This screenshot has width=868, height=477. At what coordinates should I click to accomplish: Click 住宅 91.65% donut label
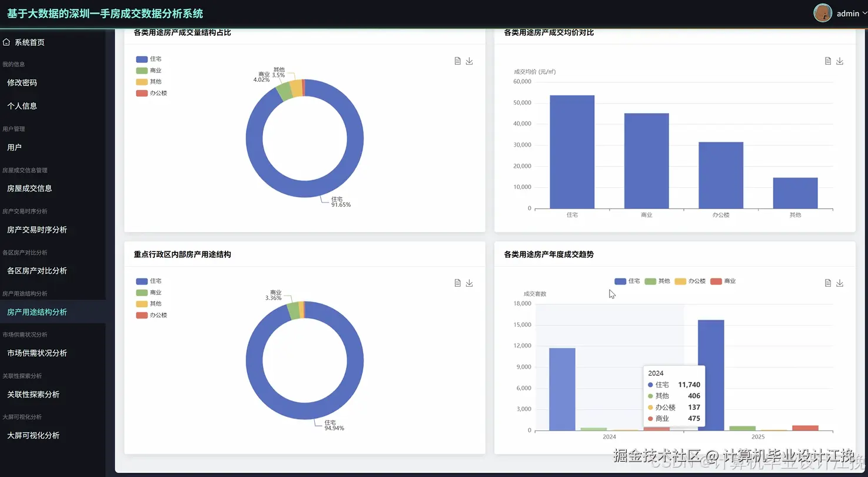pos(341,202)
